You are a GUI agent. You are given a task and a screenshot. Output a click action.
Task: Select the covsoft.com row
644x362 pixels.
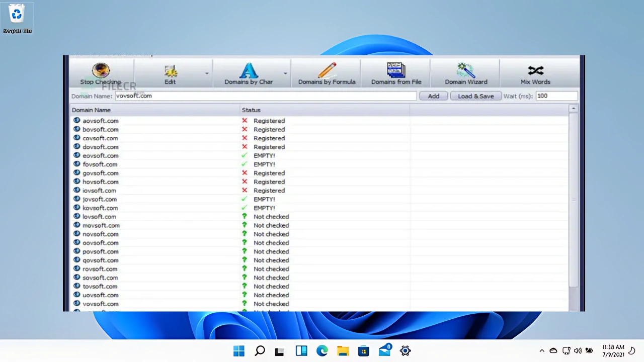[319, 138]
